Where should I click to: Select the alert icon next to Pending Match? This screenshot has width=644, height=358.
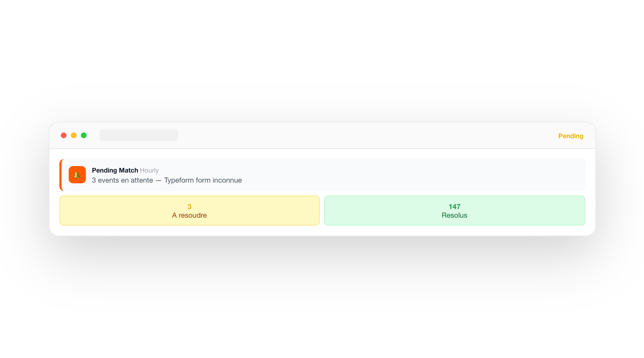(77, 175)
